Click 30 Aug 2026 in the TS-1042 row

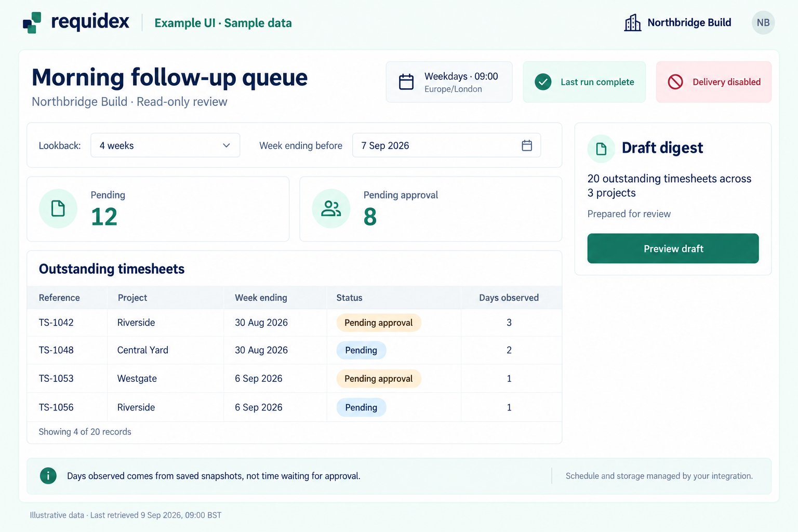pos(261,323)
